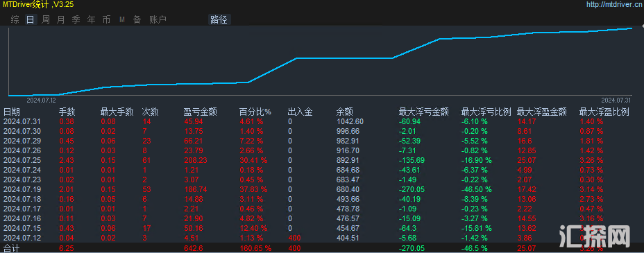Open the 币 currency tab
The image size is (644, 253).
pos(106,19)
